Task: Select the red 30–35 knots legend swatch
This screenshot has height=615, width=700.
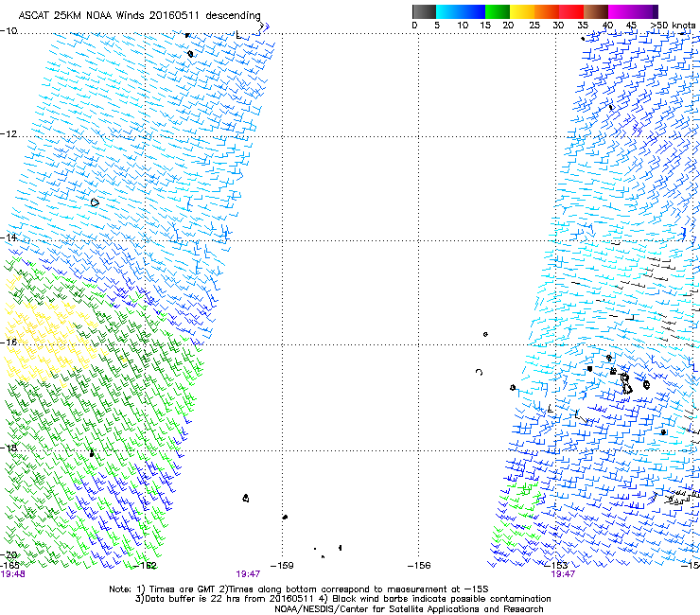Action: tap(571, 11)
